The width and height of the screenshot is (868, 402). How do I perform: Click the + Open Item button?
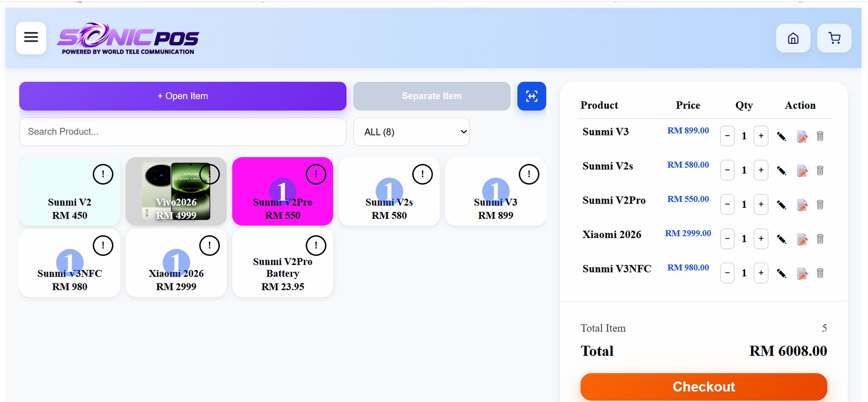click(183, 96)
